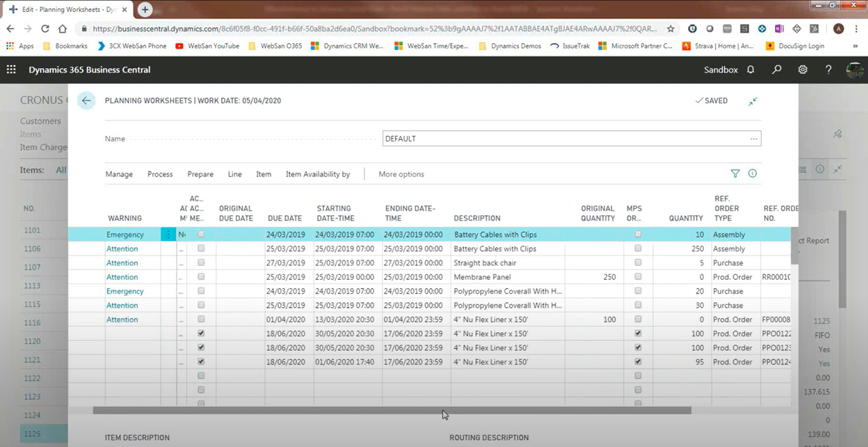The image size is (868, 447).
Task: Toggle MPS Order checkbox on FP00008 row
Action: coord(638,320)
